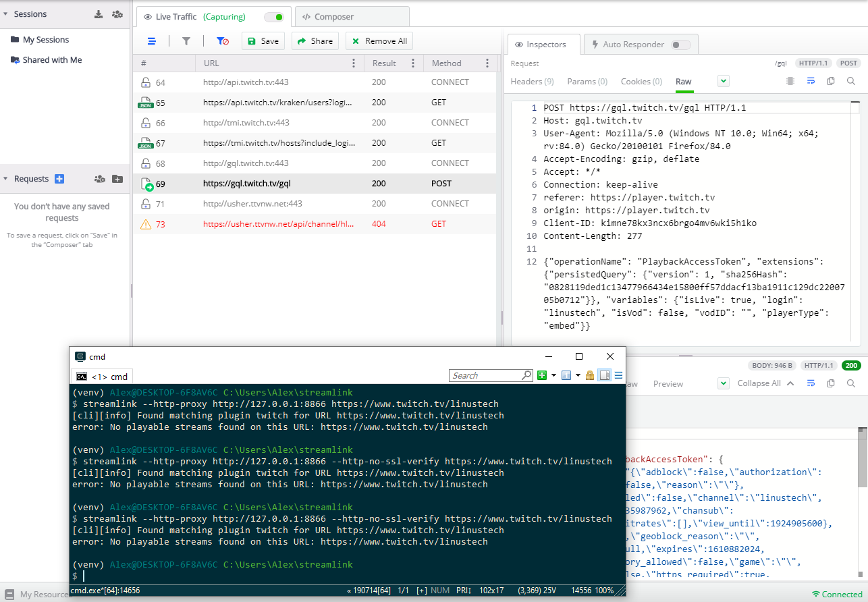This screenshot has width=868, height=602.
Task: Click the cmd padlock icon
Action: (590, 375)
